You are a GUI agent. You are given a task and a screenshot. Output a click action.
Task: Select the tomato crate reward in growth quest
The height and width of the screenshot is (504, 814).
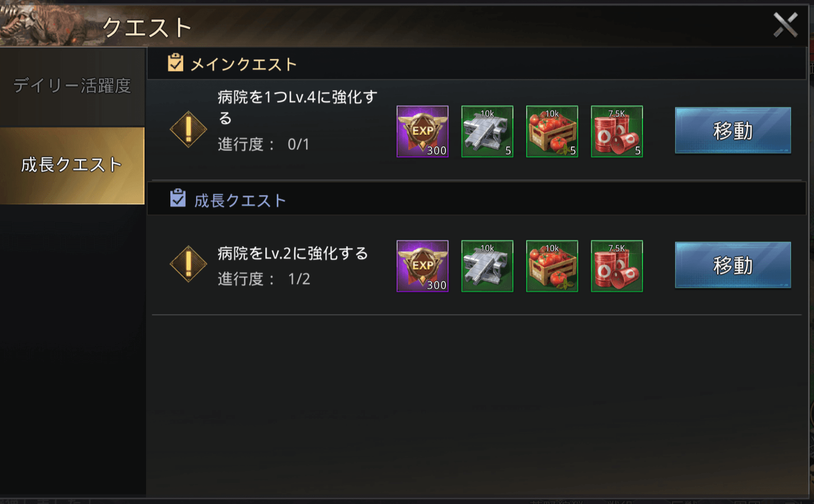(552, 266)
